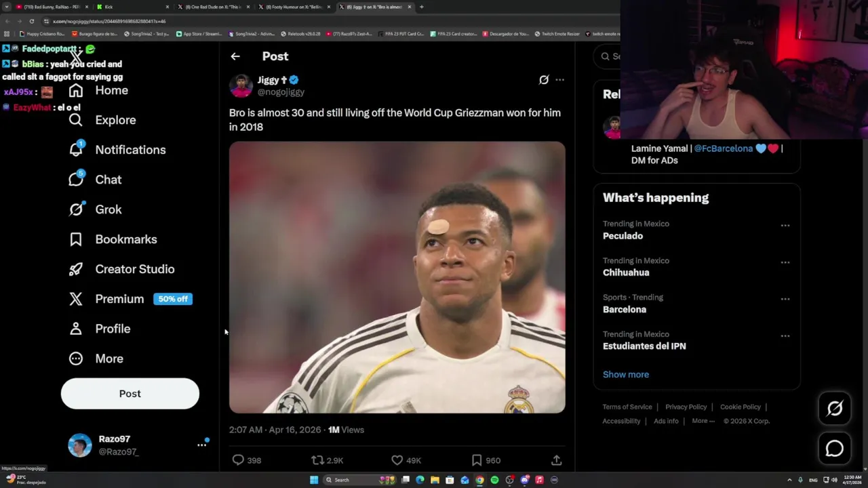The width and height of the screenshot is (868, 488).
Task: Reload the page with browser refresh
Action: coord(31,21)
